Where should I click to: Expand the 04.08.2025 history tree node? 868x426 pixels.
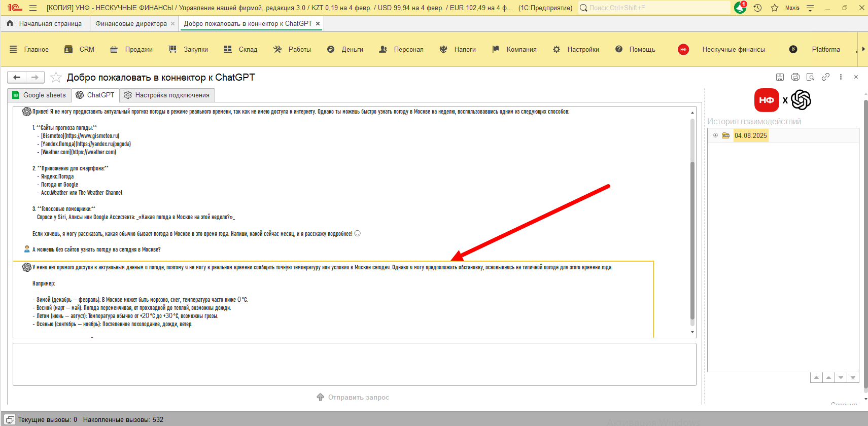pyautogui.click(x=715, y=135)
